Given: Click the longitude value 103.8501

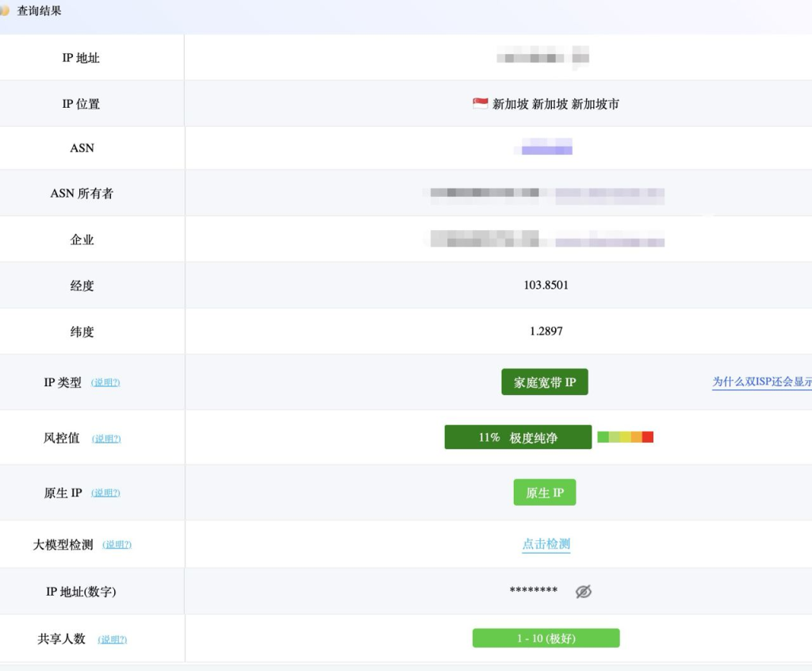Looking at the screenshot, I should click(545, 285).
